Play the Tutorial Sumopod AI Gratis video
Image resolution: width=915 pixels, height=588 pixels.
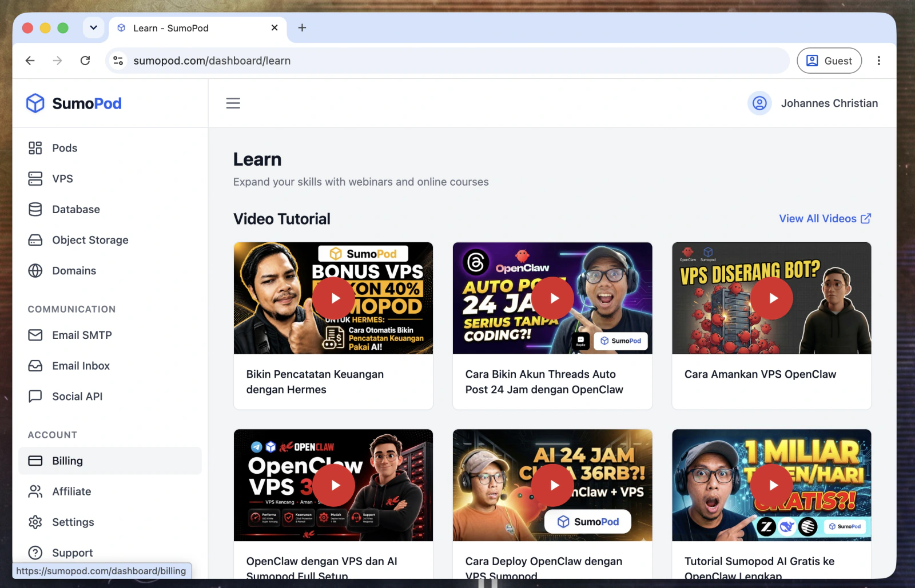click(x=772, y=485)
